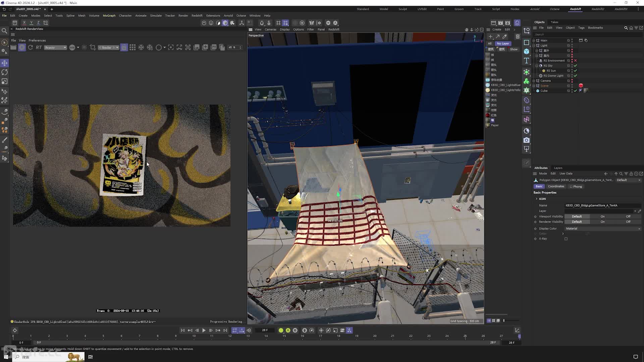Switch to the Takes tab
Viewport: 644px width, 362px height.
(x=554, y=22)
